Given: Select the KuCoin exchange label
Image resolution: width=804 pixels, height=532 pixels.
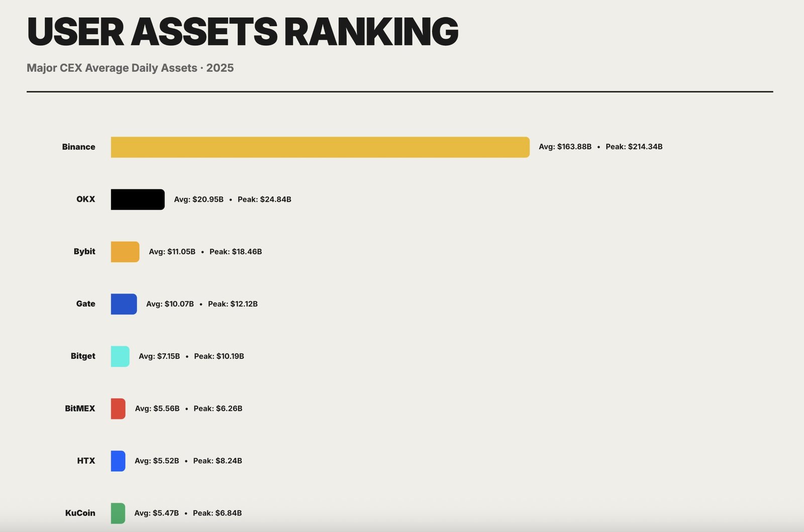Looking at the screenshot, I should tap(80, 513).
